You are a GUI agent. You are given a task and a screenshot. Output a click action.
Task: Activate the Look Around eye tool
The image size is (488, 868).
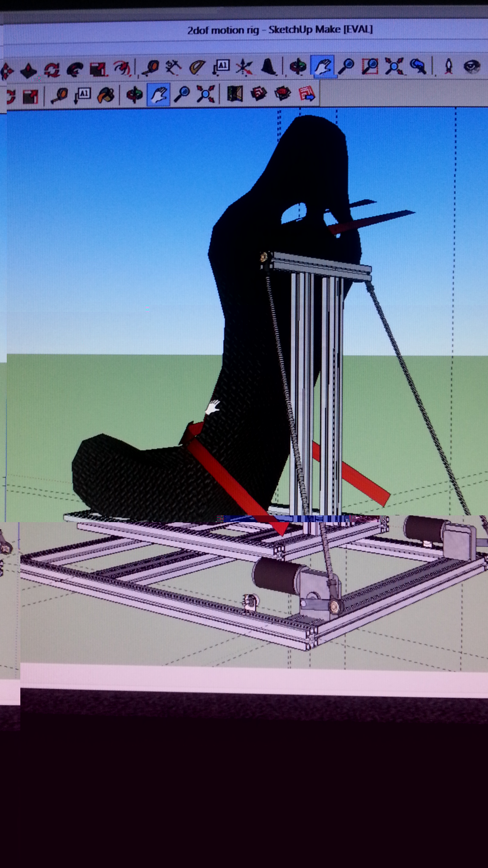point(471,67)
